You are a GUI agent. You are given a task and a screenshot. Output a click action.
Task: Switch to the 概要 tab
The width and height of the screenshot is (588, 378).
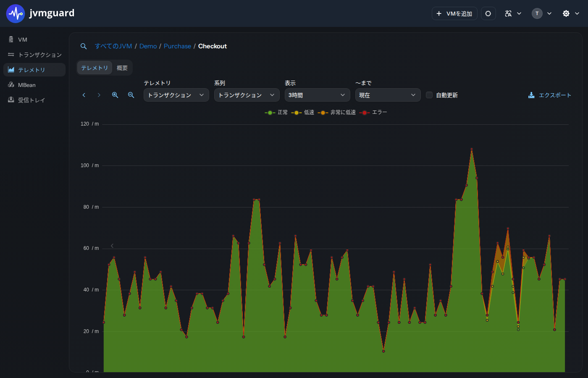coord(122,68)
